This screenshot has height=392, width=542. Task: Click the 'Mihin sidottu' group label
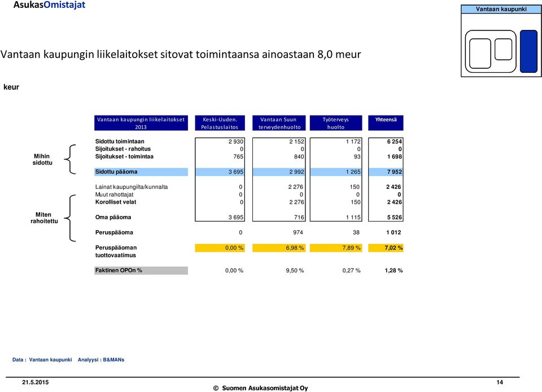[x=42, y=159]
